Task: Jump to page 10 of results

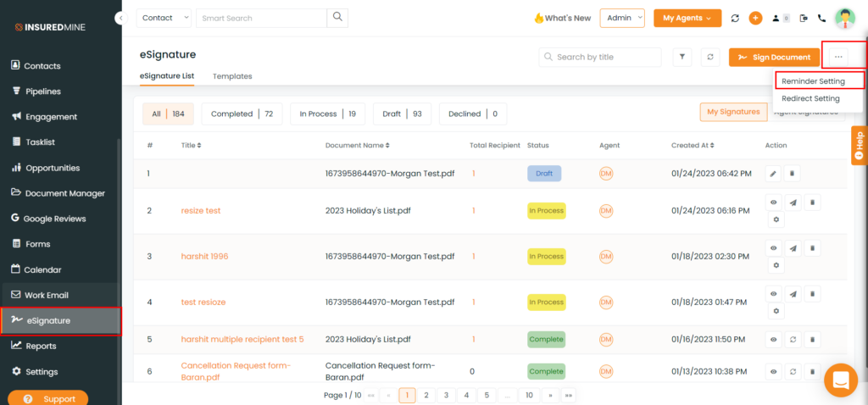Action: pos(529,395)
